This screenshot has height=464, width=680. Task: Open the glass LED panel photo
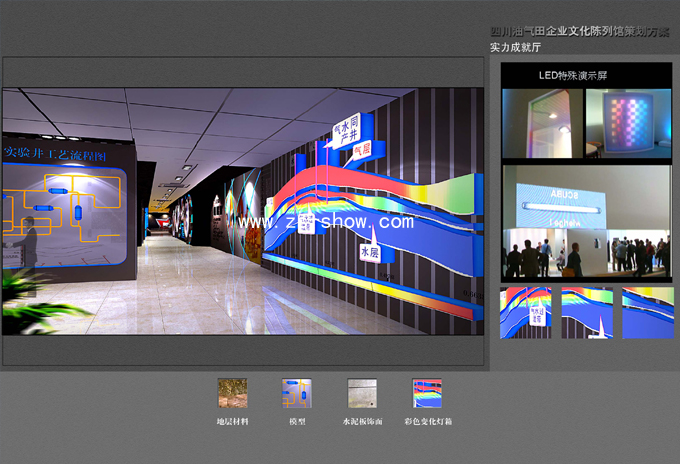[541, 124]
